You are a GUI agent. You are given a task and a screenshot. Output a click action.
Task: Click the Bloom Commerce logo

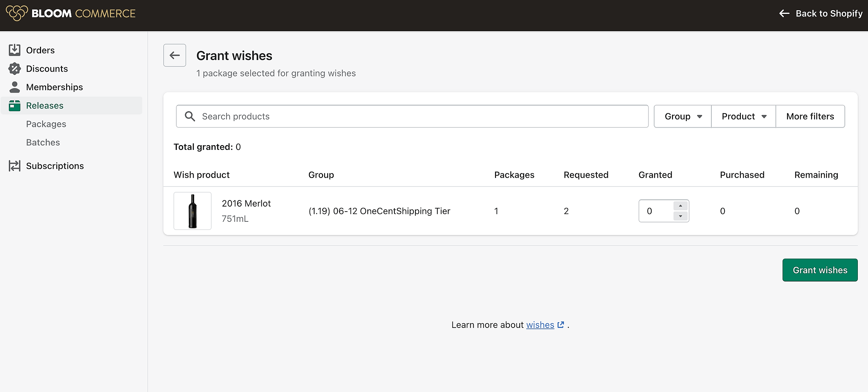[71, 14]
